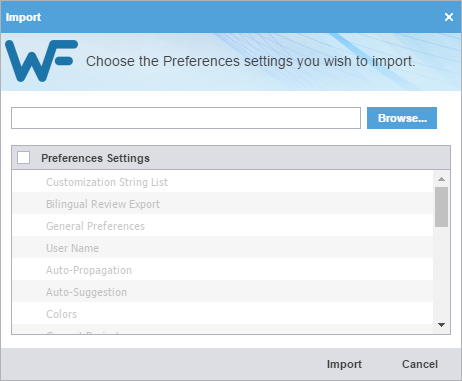Choose the Auto-Suggestion entry
This screenshot has width=462, height=381.
pos(223,292)
